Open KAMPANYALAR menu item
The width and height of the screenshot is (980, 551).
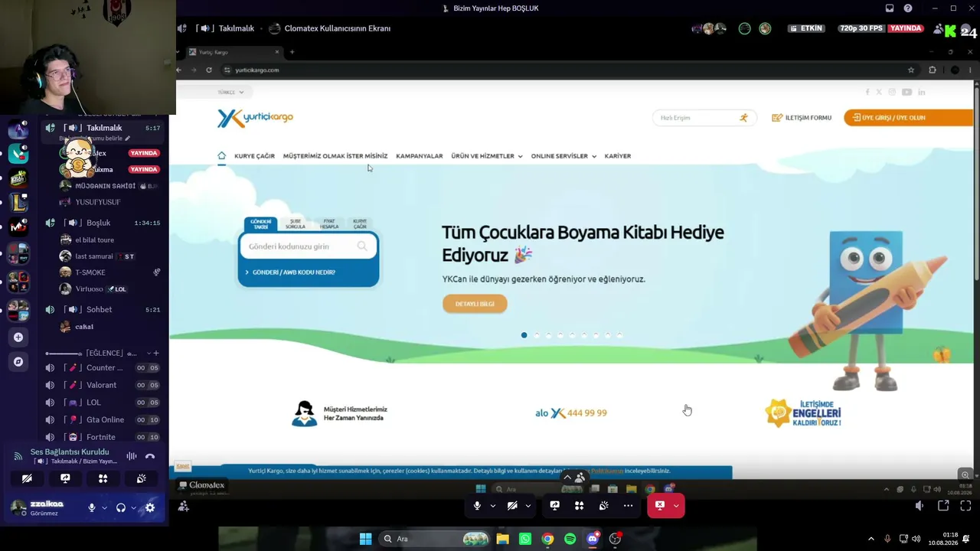[x=420, y=156]
